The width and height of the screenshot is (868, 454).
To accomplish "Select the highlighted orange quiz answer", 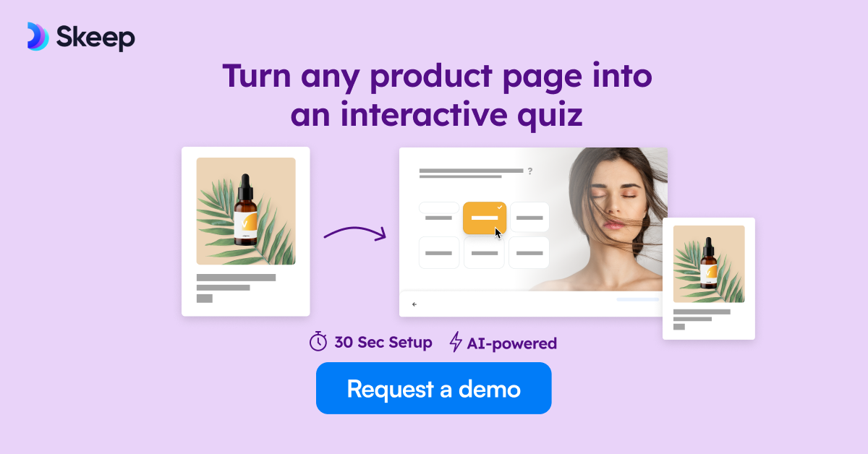I will pos(485,218).
